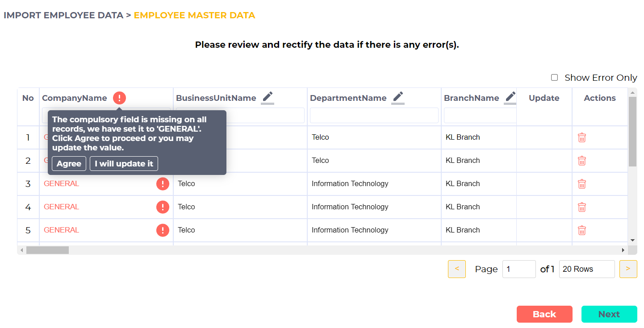The image size is (644, 328).
Task: Click the table's scroll down arrow
Action: pyautogui.click(x=632, y=240)
